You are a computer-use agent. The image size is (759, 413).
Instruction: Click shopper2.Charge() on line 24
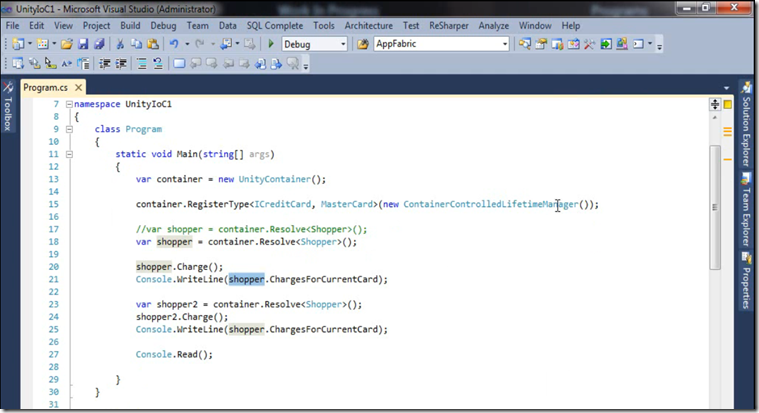[182, 317]
